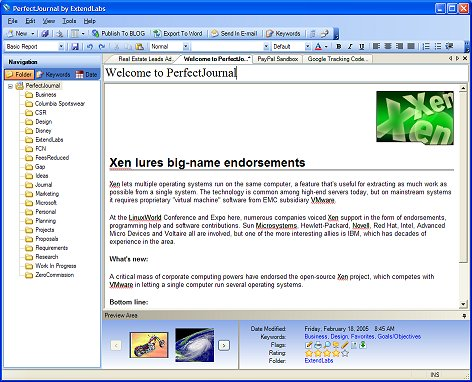Select the Date navigation tab
Screen dimensions: 472x382
click(87, 74)
